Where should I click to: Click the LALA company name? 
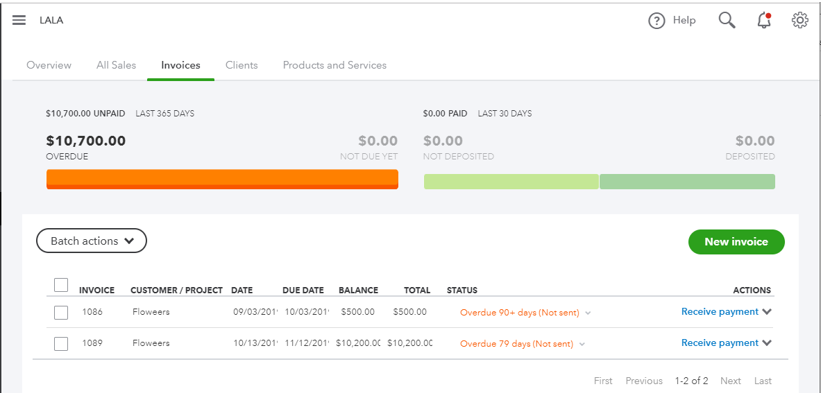tap(51, 20)
